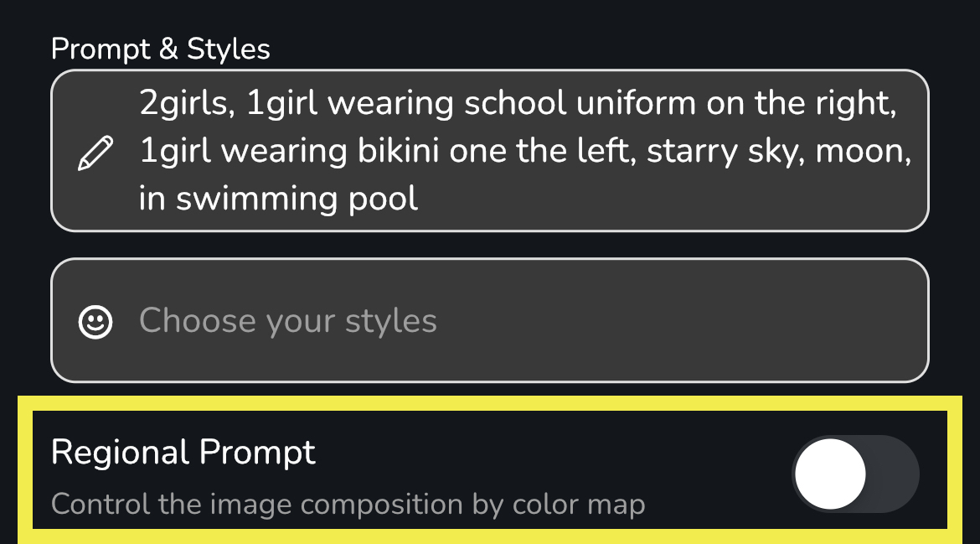Click the pencil edit icon in prompt box

pos(95,154)
